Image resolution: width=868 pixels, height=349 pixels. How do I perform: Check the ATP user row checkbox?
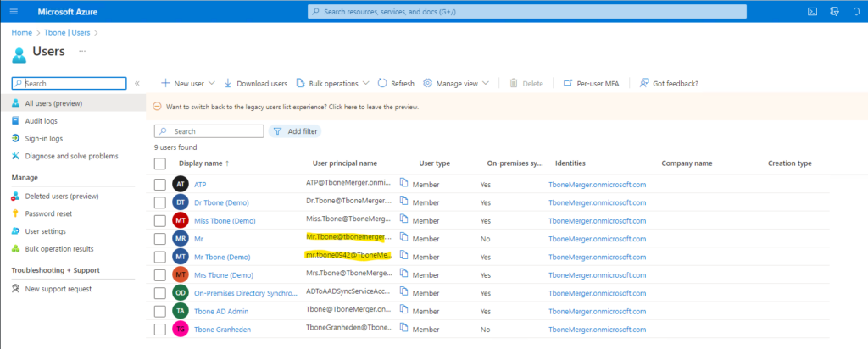coord(160,184)
